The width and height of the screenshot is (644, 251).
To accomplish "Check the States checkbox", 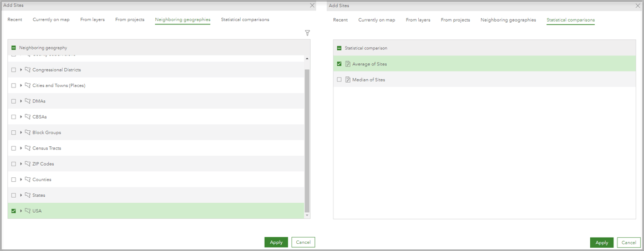I will [x=13, y=195].
